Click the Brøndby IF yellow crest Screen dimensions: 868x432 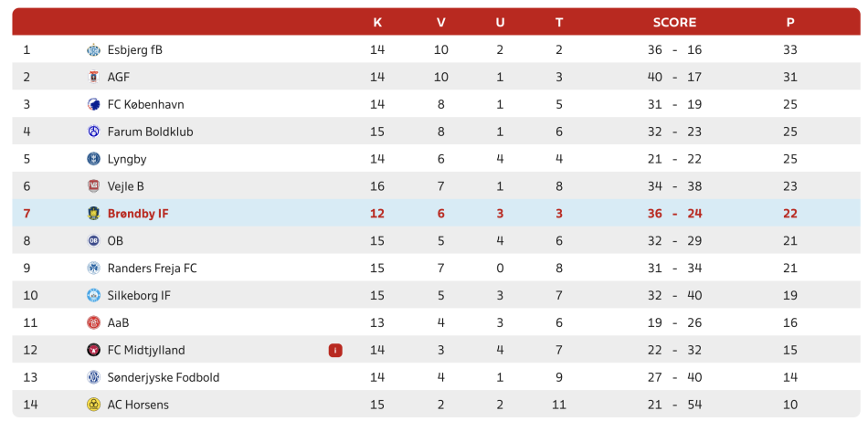click(93, 214)
